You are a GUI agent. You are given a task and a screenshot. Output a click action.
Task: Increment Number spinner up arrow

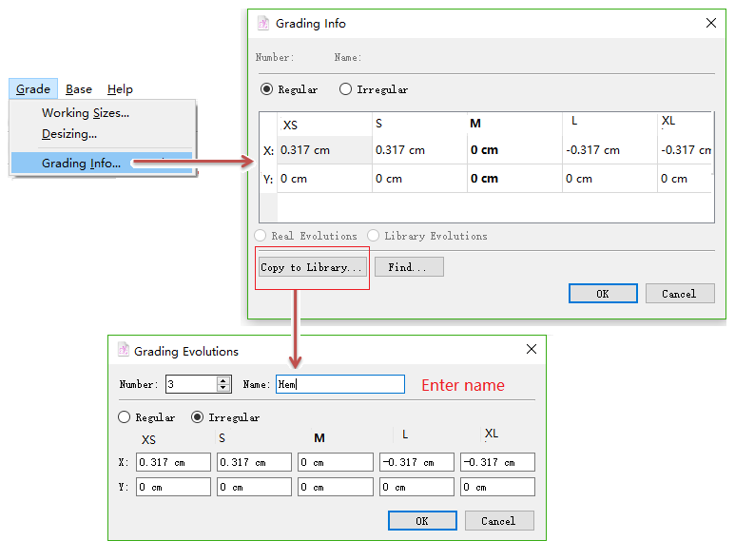coord(223,380)
